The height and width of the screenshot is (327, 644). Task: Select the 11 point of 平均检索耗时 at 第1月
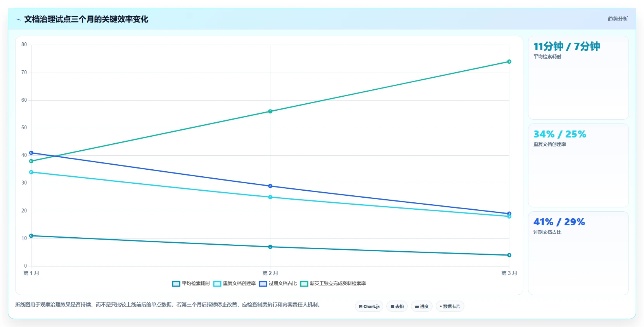(31, 236)
